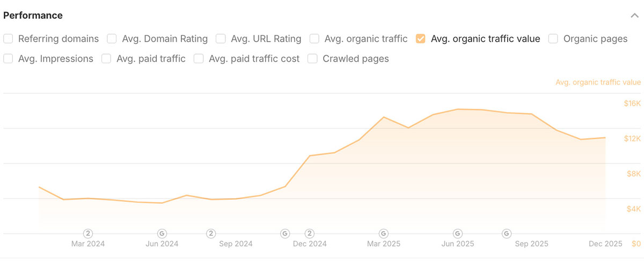Open the "2" marker left of Sep 2024
The width and height of the screenshot is (644, 262).
[211, 234]
